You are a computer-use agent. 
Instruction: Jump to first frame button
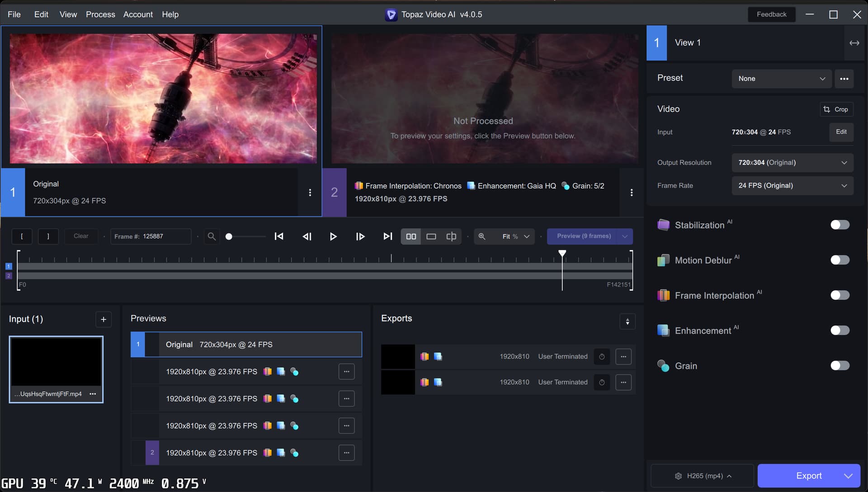pos(279,236)
